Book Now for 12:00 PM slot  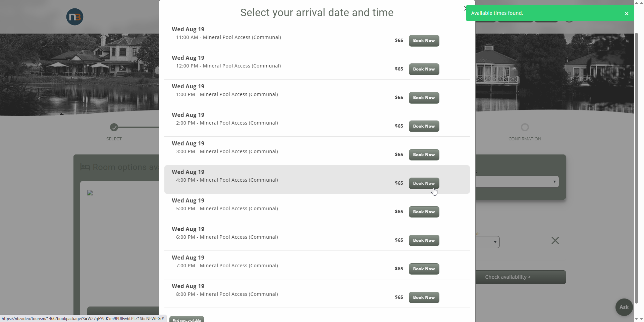[x=424, y=69]
